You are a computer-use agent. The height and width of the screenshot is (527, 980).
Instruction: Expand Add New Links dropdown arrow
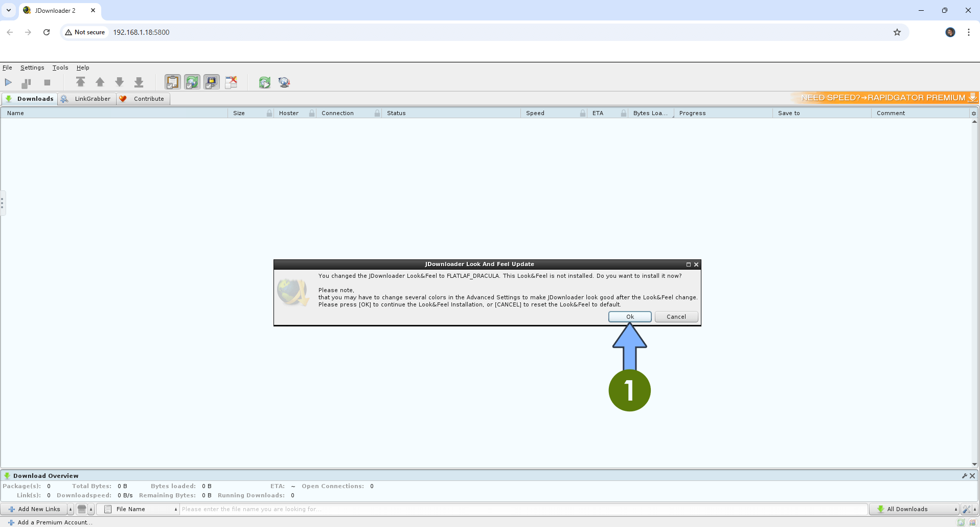pyautogui.click(x=71, y=509)
